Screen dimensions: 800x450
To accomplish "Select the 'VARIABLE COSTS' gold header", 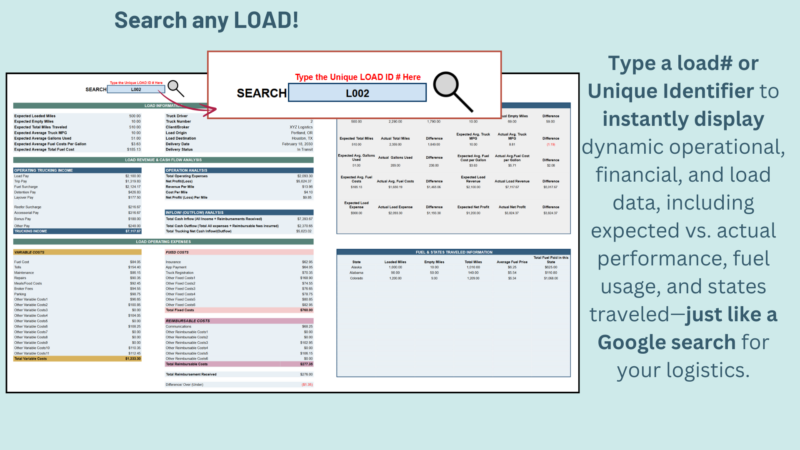I will point(77,252).
